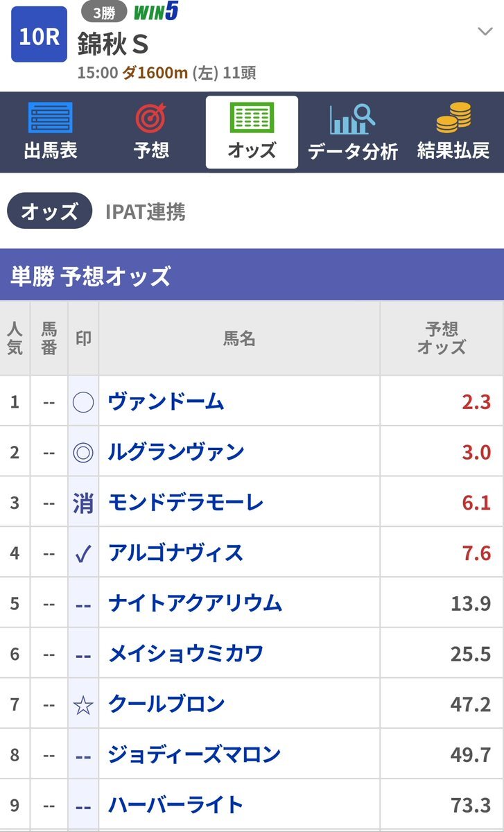Tap the 10R race number badge

(39, 35)
